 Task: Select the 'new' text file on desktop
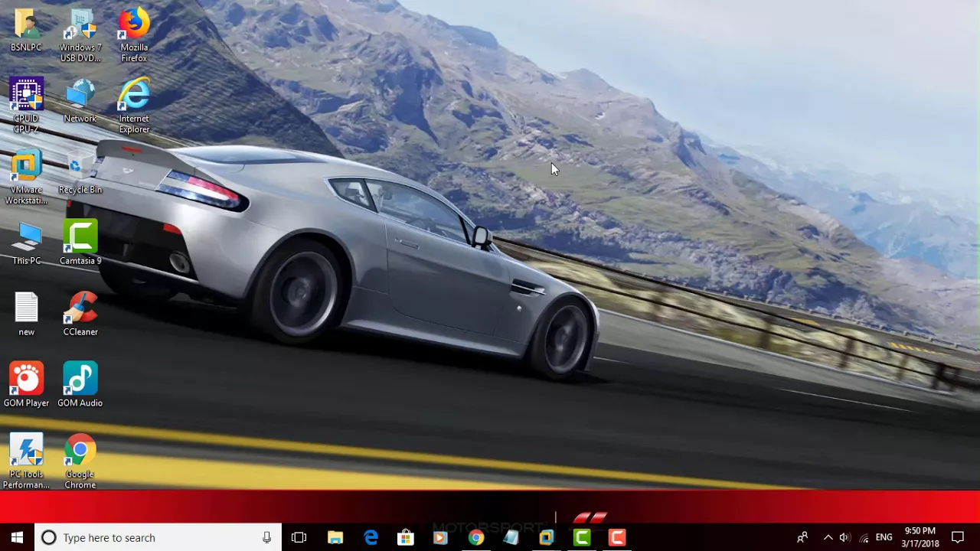tap(26, 315)
